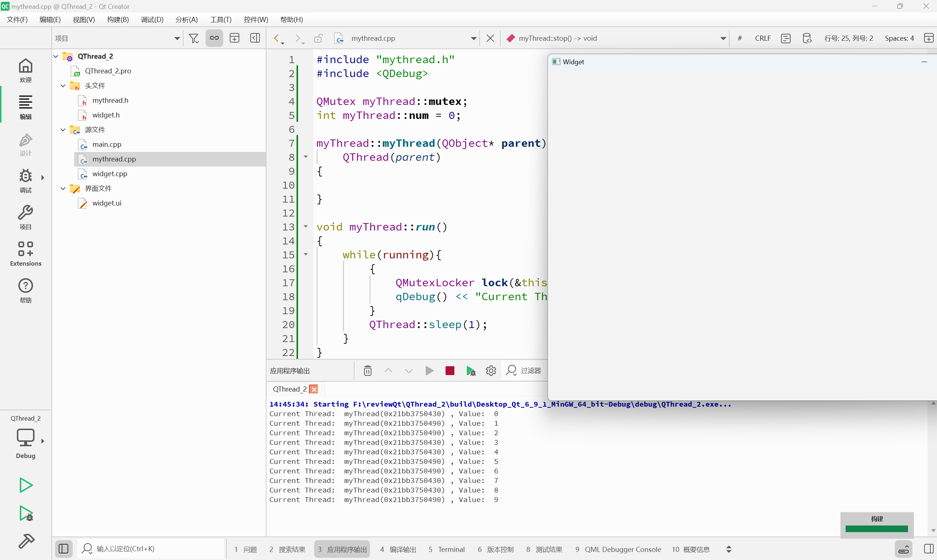Click the green 构建 progress bar

click(876, 529)
